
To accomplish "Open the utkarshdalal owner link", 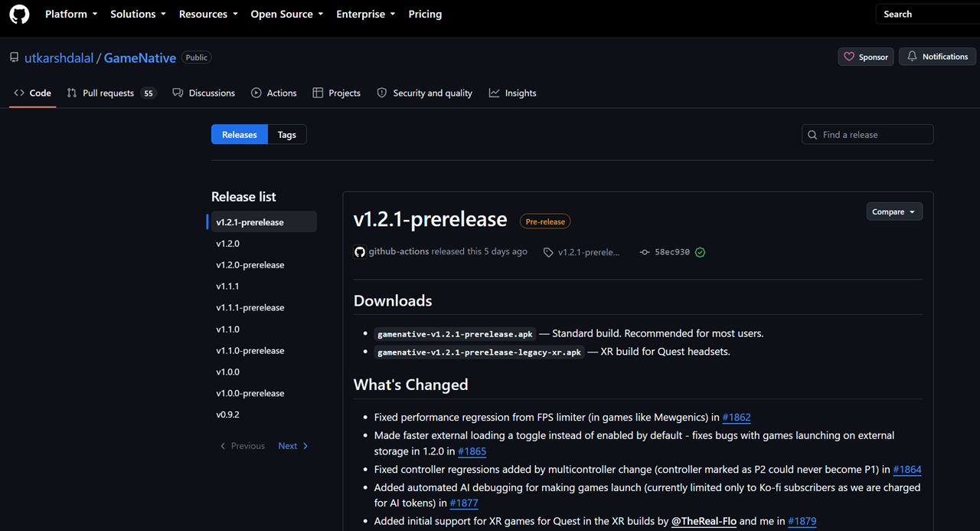I will coord(59,57).
